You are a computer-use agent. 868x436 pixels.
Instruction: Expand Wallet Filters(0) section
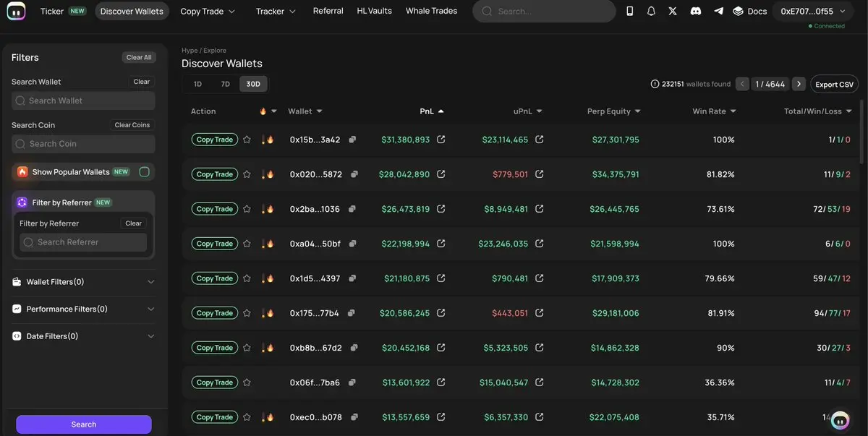[x=84, y=282]
